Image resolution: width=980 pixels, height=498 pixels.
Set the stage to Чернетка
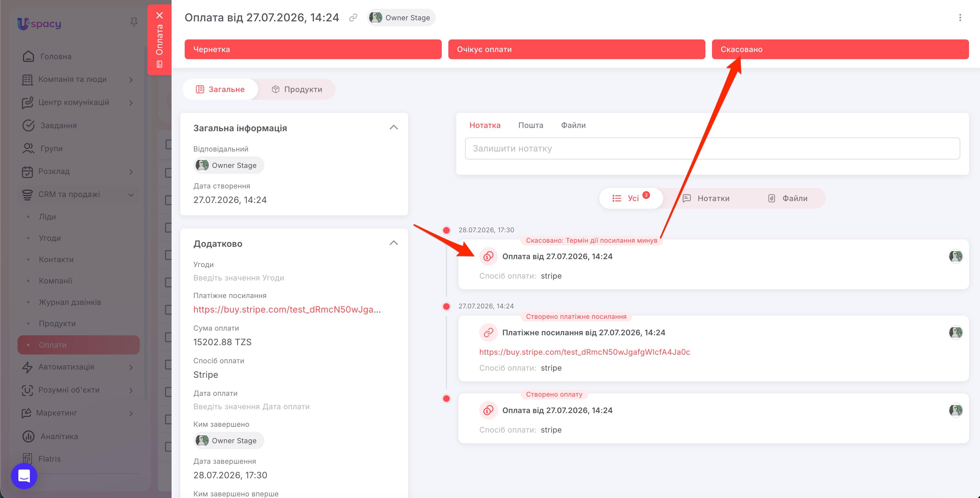coord(313,49)
